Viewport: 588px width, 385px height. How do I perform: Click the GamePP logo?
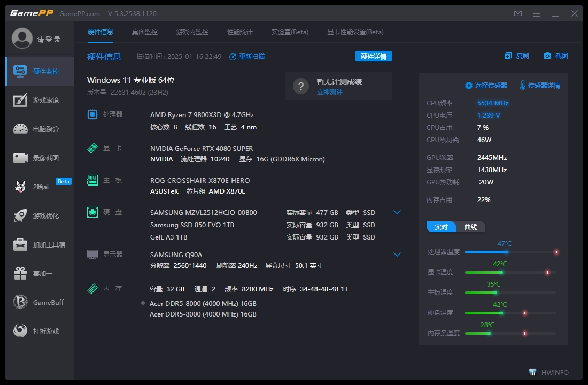tap(32, 13)
